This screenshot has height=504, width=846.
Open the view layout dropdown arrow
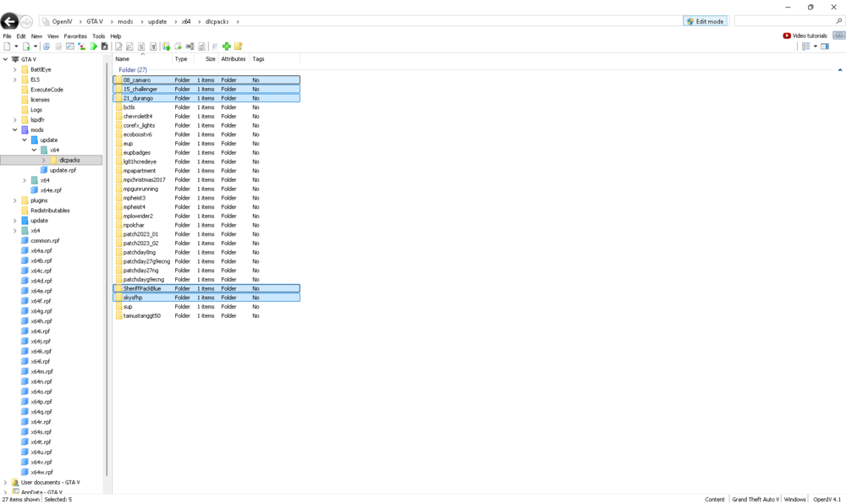click(x=816, y=47)
